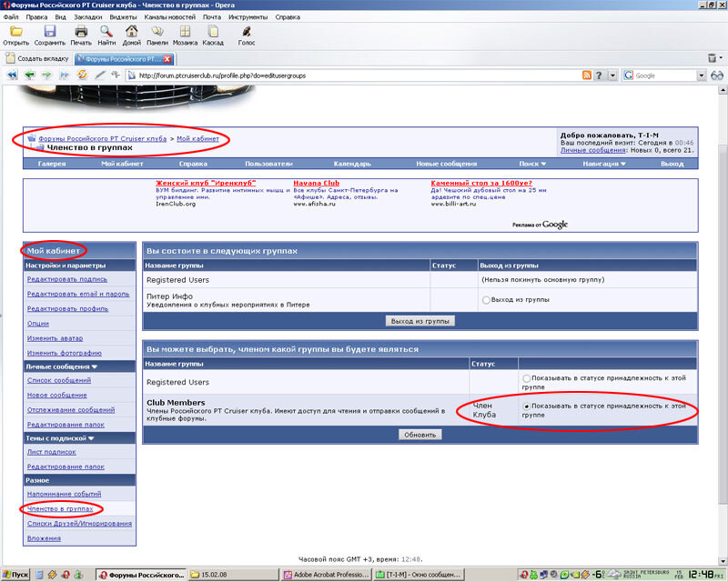Select the status radio for Club Members
Viewport: 728px width, 582px height.
(x=527, y=406)
